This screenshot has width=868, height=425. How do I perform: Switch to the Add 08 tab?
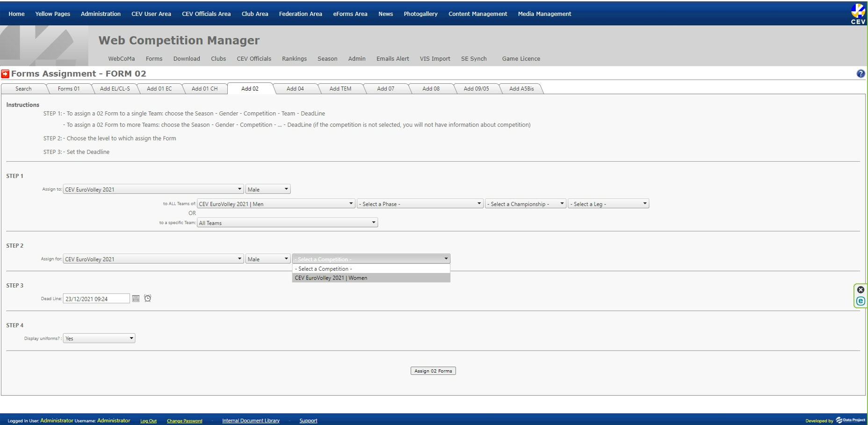pyautogui.click(x=431, y=89)
